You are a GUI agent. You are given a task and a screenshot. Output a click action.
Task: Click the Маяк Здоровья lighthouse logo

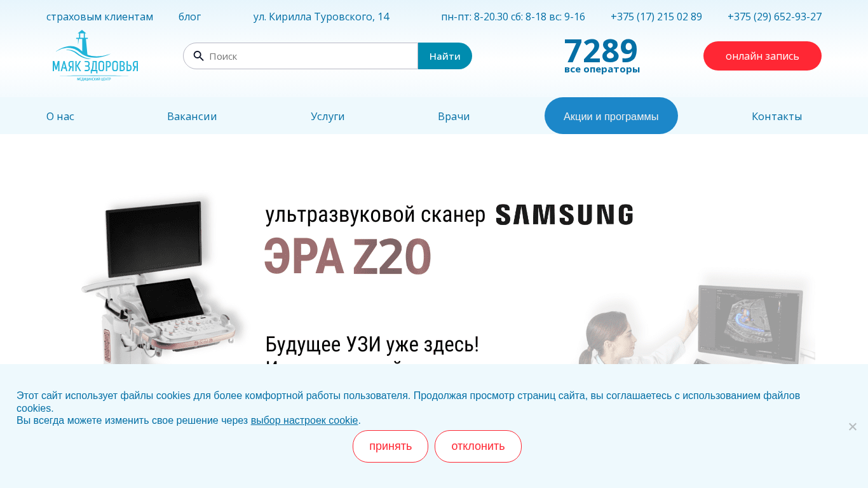95,56
